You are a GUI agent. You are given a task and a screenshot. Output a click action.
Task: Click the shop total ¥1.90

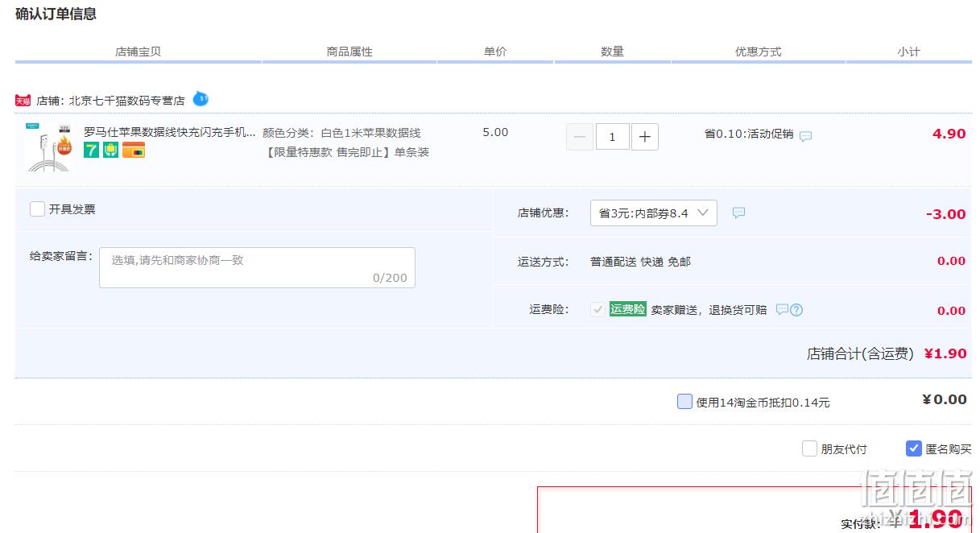tap(945, 353)
